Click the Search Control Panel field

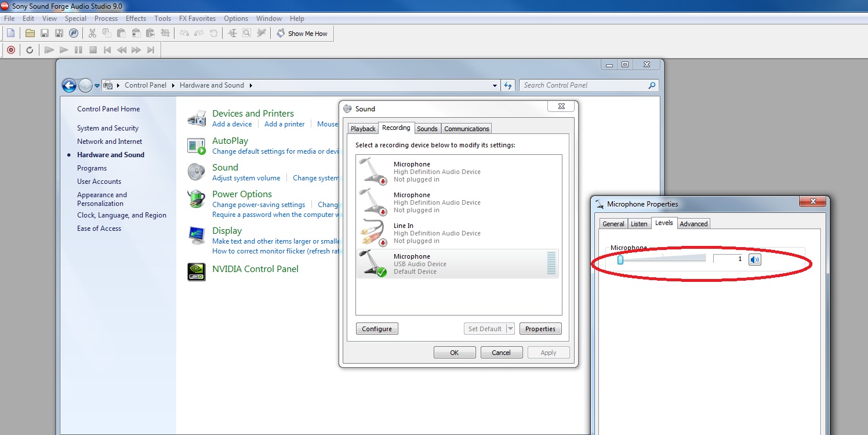[x=589, y=85]
